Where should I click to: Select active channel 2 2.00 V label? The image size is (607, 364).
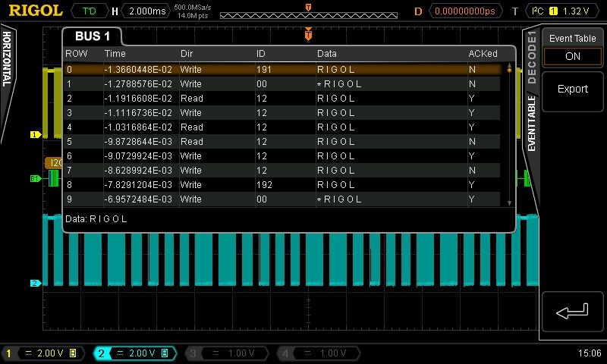coord(142,353)
